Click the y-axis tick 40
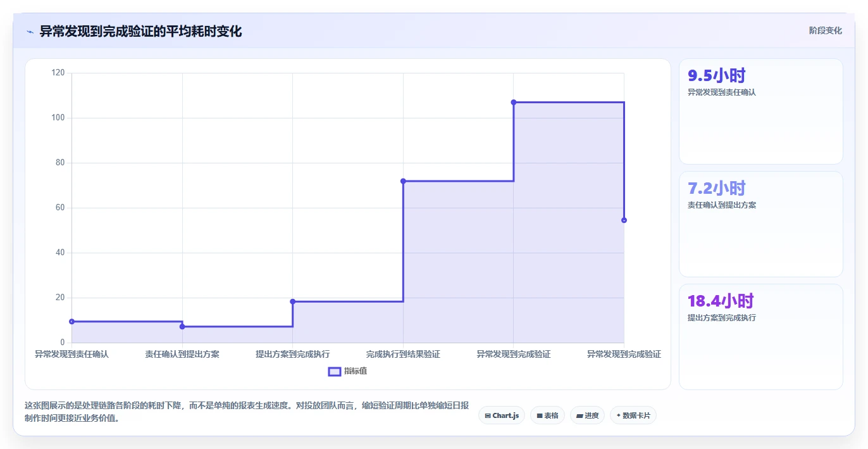This screenshot has height=449, width=868. pos(60,253)
